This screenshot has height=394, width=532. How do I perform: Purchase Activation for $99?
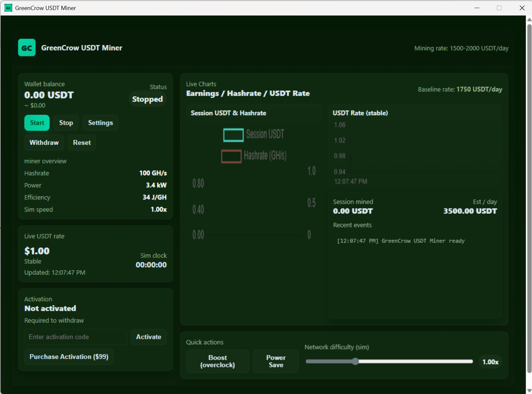click(x=69, y=357)
